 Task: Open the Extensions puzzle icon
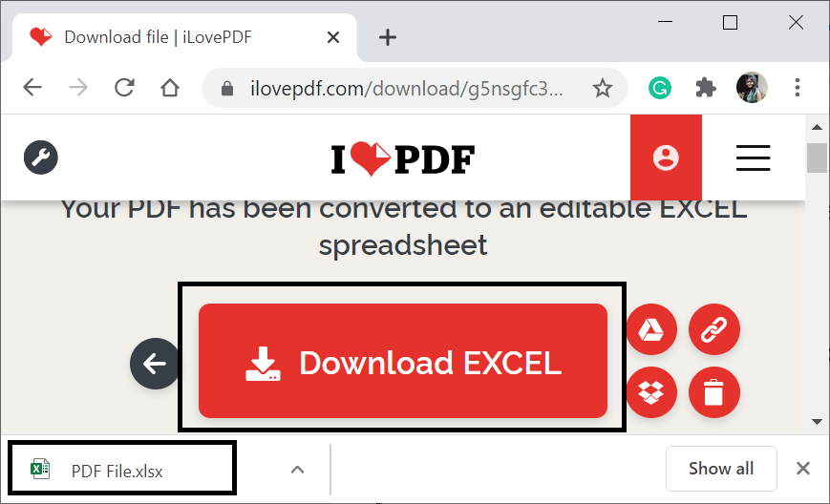coord(706,88)
